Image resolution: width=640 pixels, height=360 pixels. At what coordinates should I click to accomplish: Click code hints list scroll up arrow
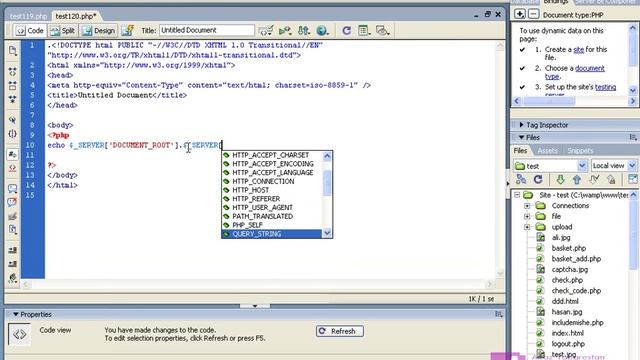pos(327,156)
